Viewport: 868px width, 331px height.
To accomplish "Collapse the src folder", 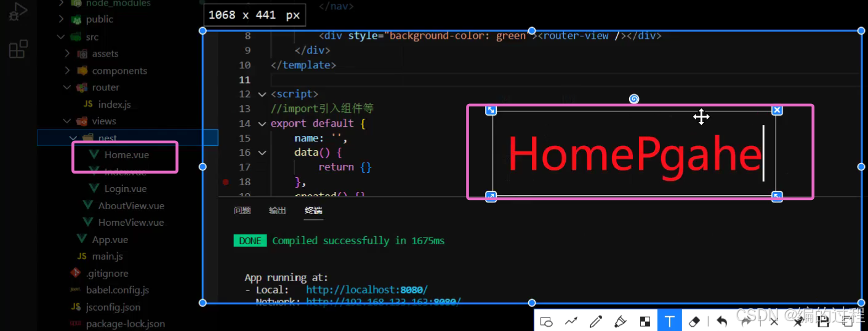I will (x=61, y=37).
